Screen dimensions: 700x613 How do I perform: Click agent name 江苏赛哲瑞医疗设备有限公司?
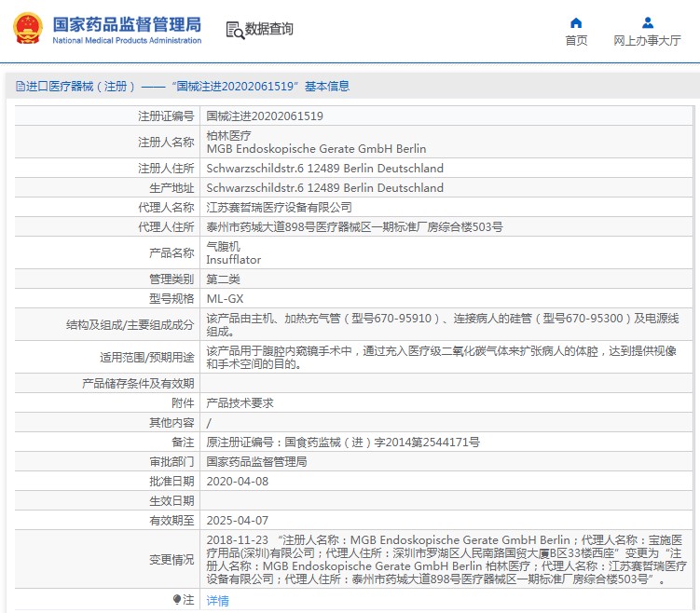[279, 208]
